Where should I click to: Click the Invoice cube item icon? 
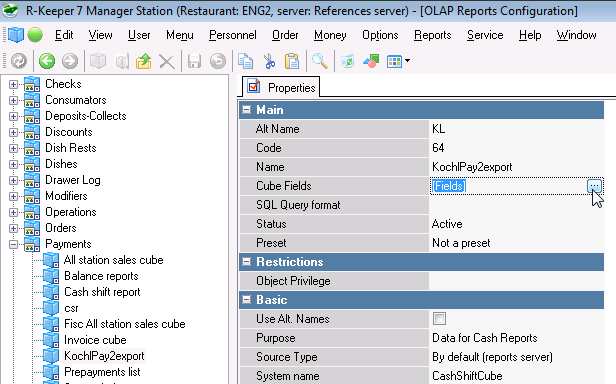pos(51,340)
